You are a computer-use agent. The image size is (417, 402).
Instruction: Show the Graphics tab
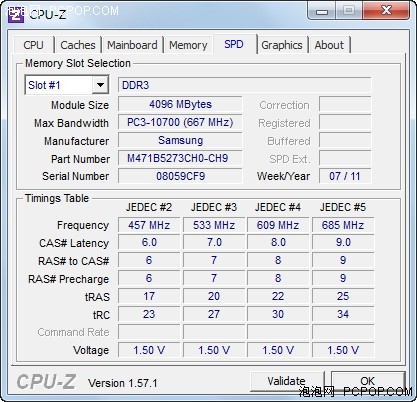click(282, 45)
